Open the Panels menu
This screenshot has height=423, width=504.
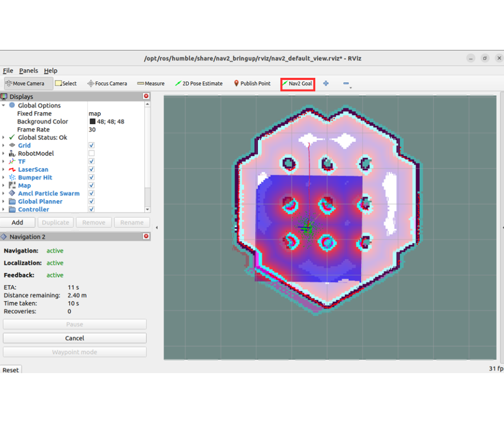[28, 71]
